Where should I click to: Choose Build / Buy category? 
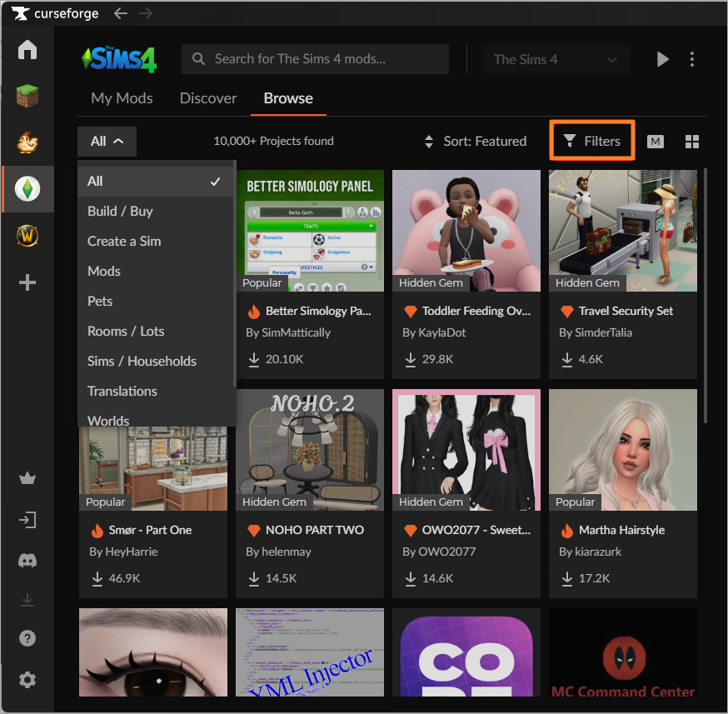tap(155, 212)
